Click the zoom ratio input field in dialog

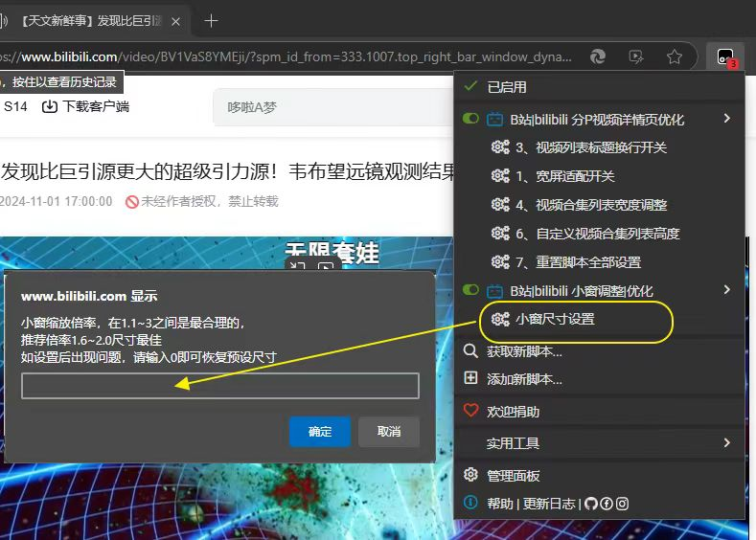point(220,386)
